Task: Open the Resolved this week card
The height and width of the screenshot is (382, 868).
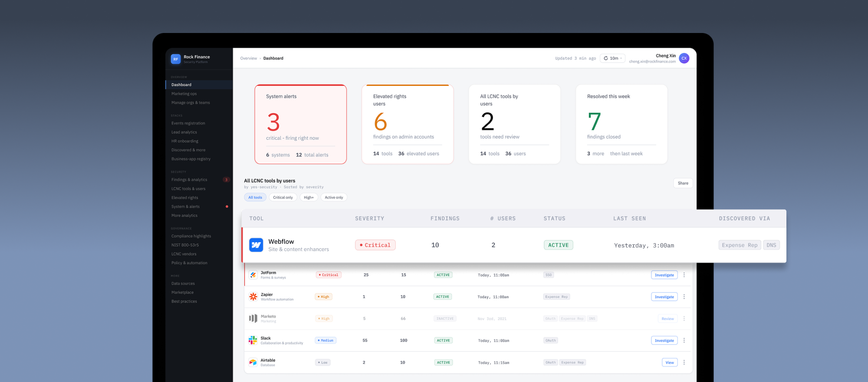Action: pos(621,124)
